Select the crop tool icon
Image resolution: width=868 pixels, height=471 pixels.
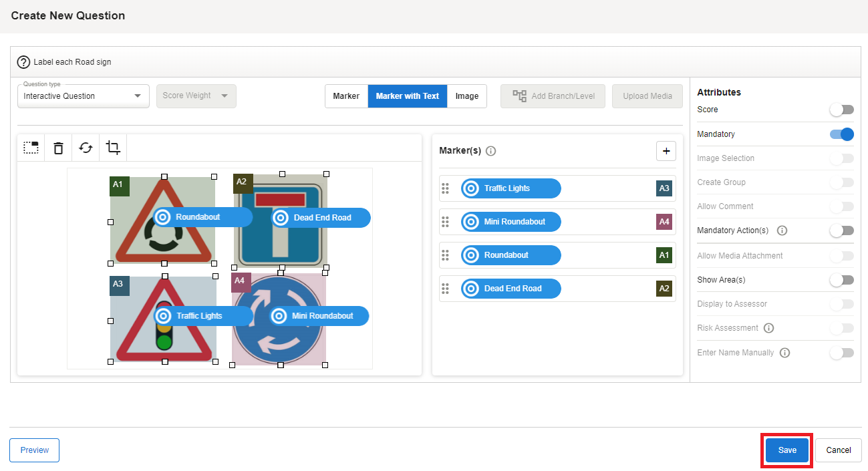click(113, 148)
